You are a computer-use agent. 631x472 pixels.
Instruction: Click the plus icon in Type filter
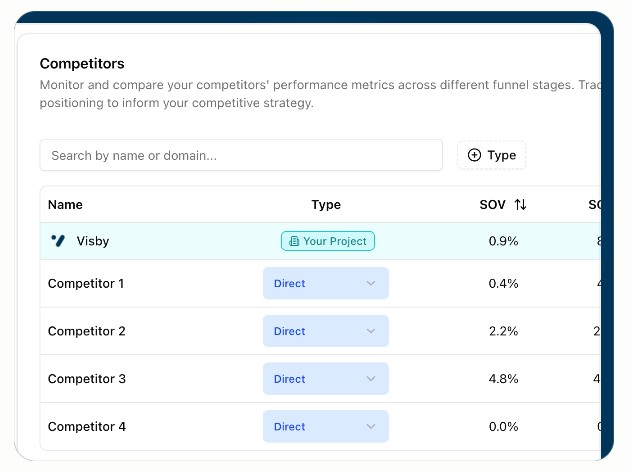474,155
